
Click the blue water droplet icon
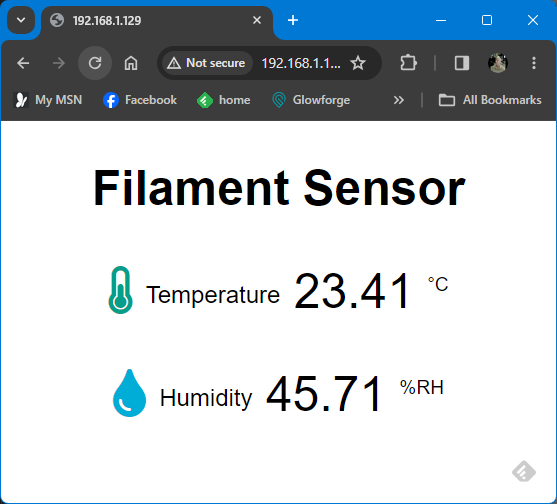pos(129,393)
